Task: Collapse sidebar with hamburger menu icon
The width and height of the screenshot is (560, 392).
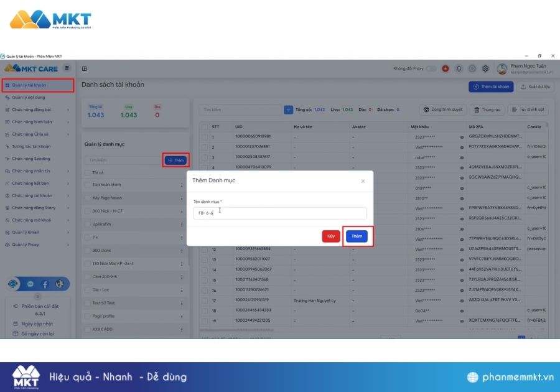Action: click(67, 68)
